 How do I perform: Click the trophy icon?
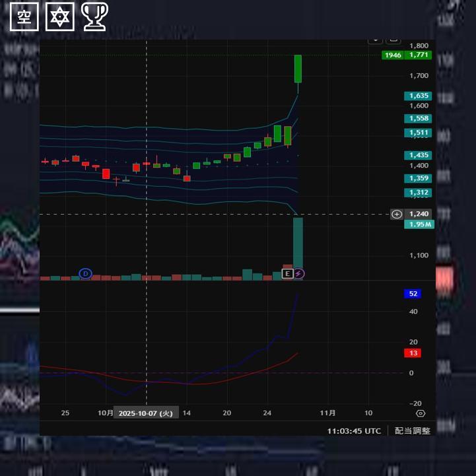coord(94,17)
